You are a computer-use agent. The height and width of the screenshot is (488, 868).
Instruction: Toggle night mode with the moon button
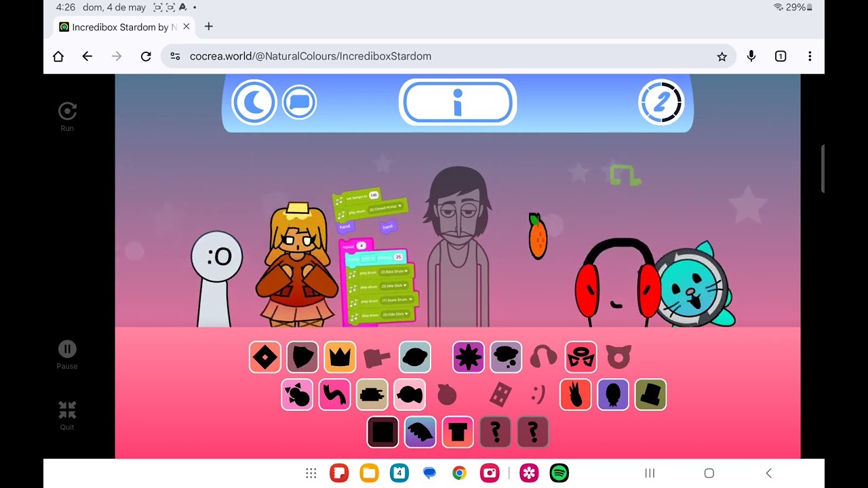[x=254, y=102]
